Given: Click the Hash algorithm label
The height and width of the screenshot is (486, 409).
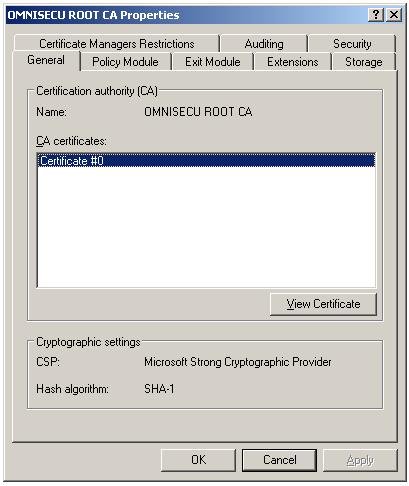Looking at the screenshot, I should tap(72, 389).
